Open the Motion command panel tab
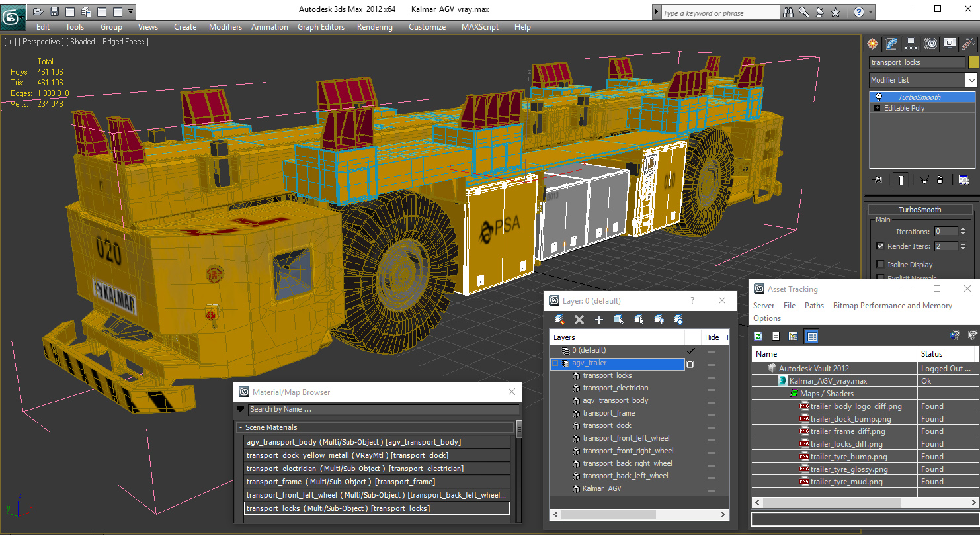 (930, 44)
